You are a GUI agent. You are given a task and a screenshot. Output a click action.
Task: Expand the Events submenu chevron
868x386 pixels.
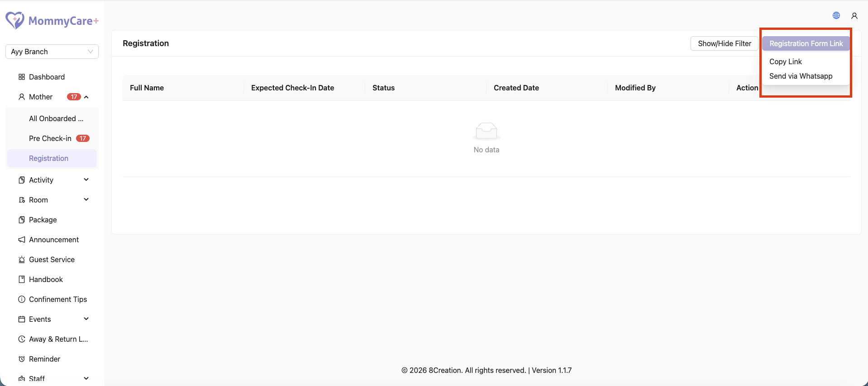[86, 319]
